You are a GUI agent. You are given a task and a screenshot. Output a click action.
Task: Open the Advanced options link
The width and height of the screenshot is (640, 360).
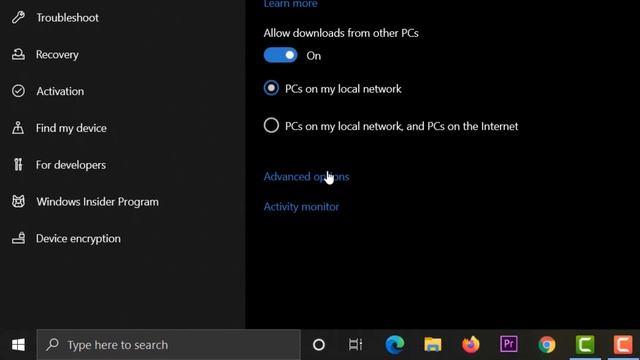tap(307, 176)
